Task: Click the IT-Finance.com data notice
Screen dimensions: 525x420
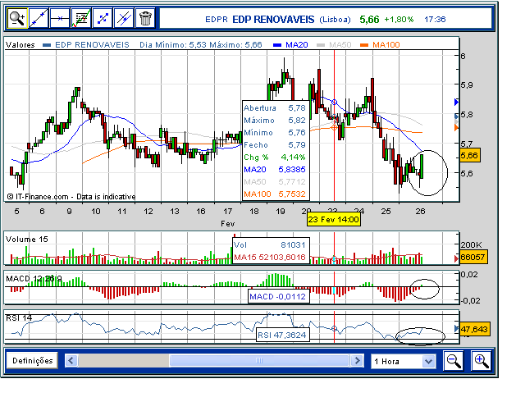Action: 71,197
